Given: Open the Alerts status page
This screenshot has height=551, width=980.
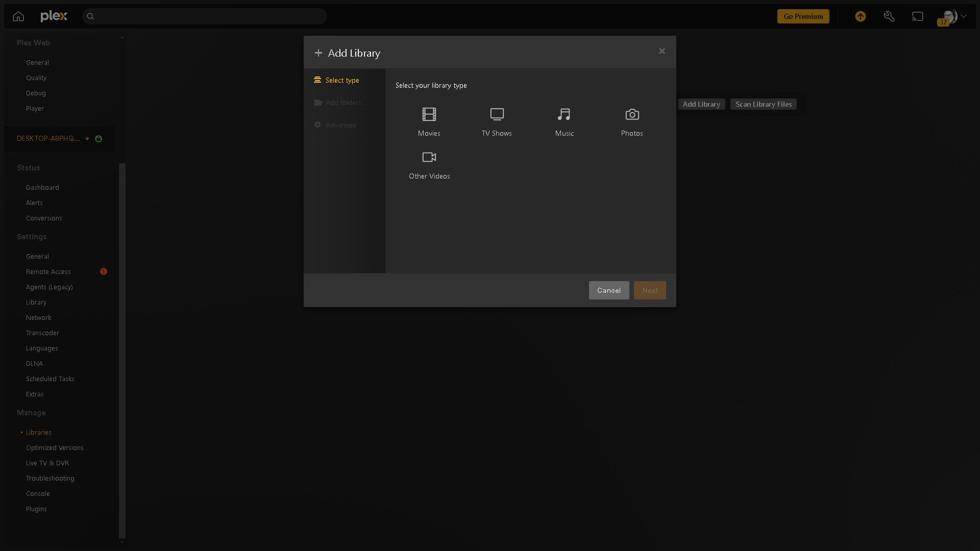Looking at the screenshot, I should tap(34, 203).
